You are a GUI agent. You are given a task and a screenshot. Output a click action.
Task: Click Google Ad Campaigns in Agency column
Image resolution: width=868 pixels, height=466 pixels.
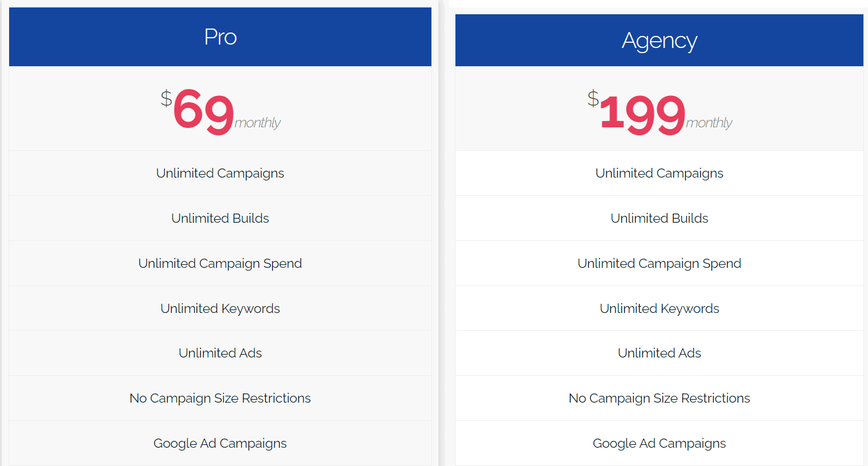[659, 443]
